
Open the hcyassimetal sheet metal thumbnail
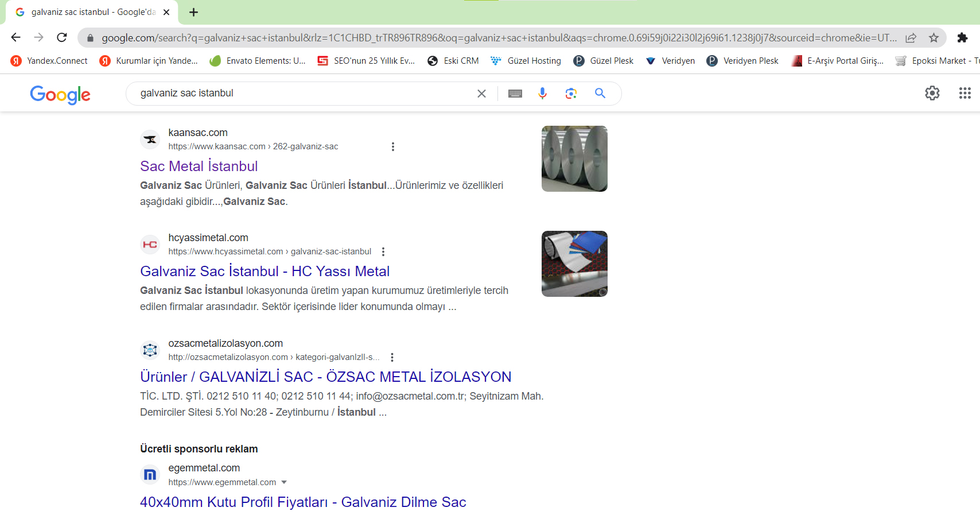click(x=574, y=264)
